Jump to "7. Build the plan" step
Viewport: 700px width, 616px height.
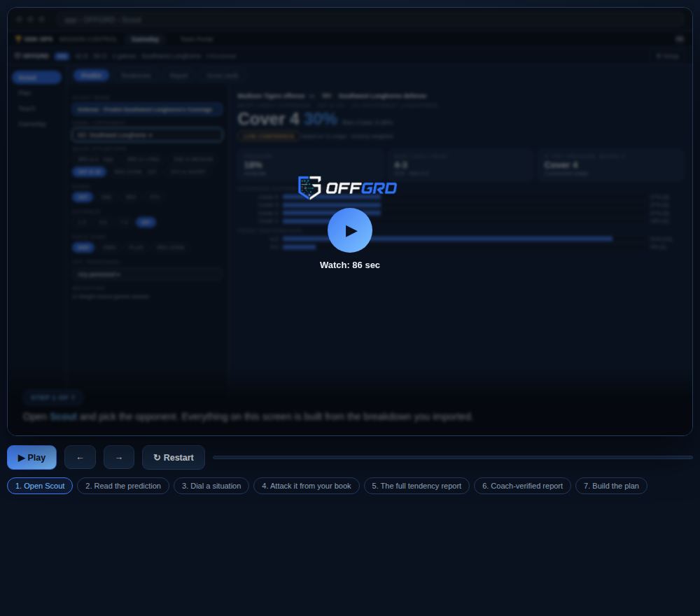611,486
